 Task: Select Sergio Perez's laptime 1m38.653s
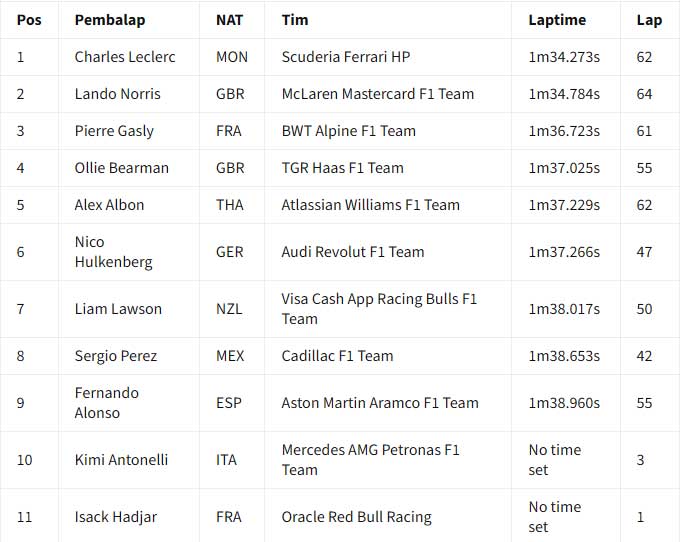pyautogui.click(x=564, y=356)
